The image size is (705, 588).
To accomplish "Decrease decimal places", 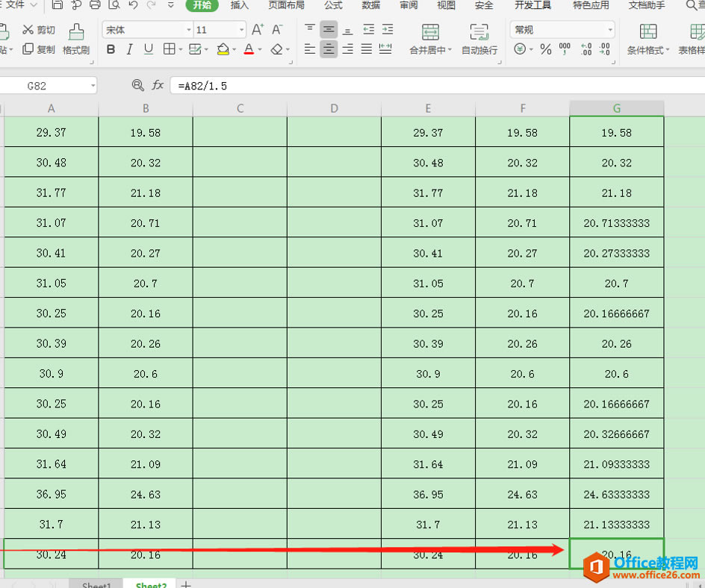I will [x=605, y=49].
